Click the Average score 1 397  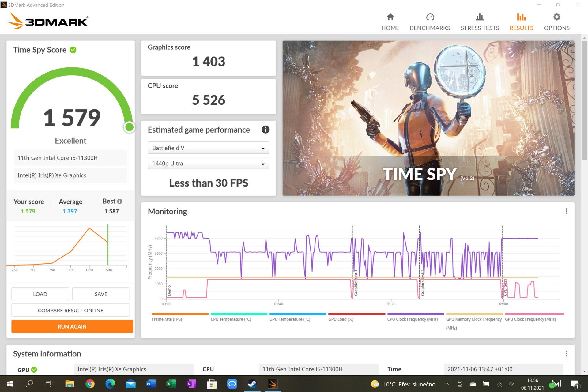pos(70,211)
